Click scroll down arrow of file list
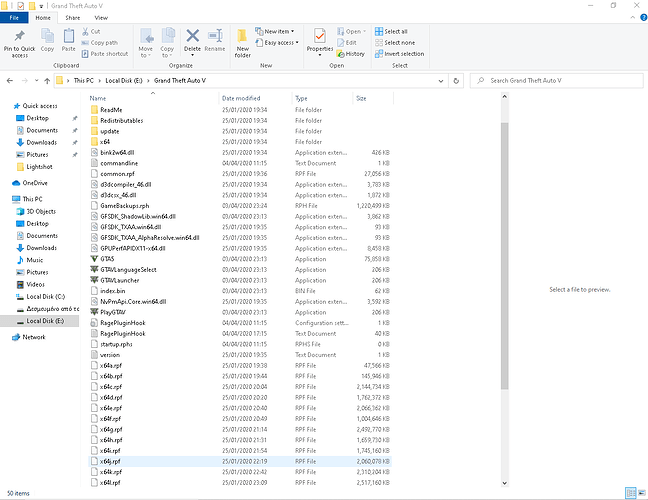The image size is (648, 500). tap(505, 483)
